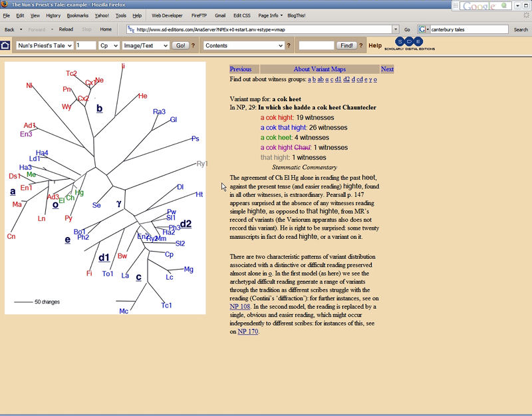Click the question mark beside the Find! button
532x416 pixels.
[x=362, y=46]
